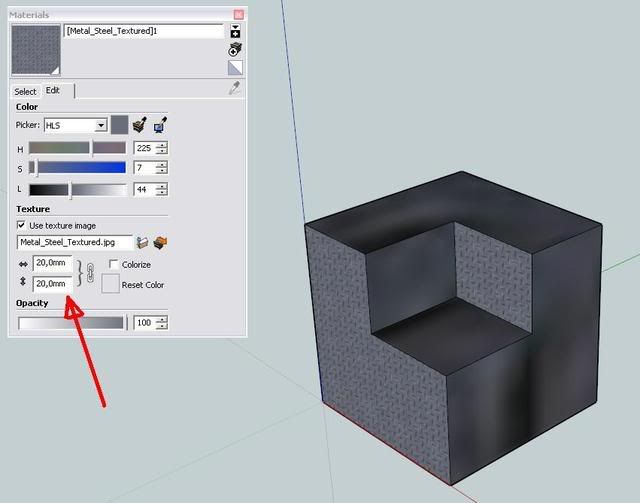The image size is (640, 503).
Task: Select the Sample Paint eyedropper tool
Action: 235,89
